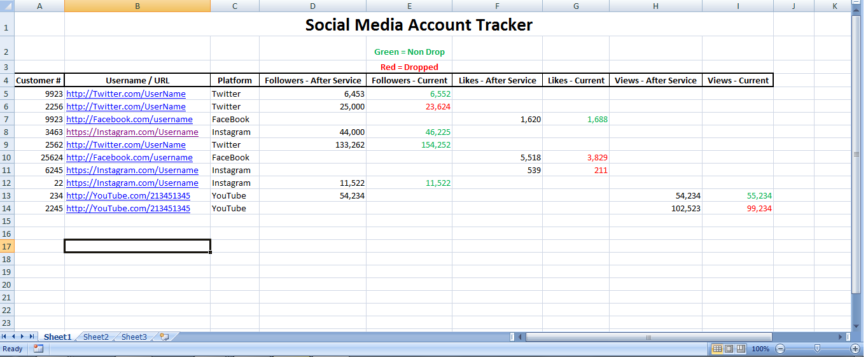
Task: Switch to Normal view
Action: [717, 349]
